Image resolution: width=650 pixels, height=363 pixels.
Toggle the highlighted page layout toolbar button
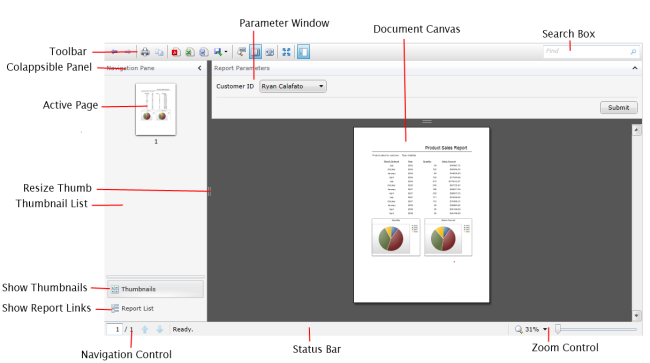coord(255,52)
